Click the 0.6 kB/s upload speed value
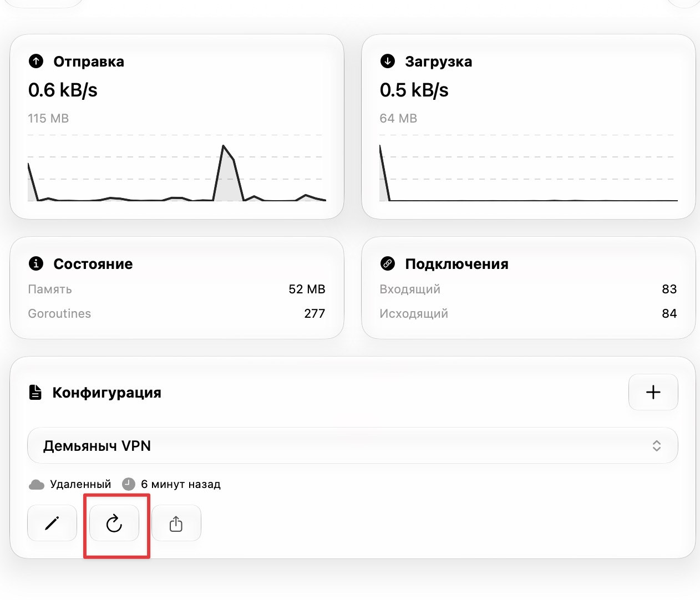700x600 pixels. coord(63,90)
